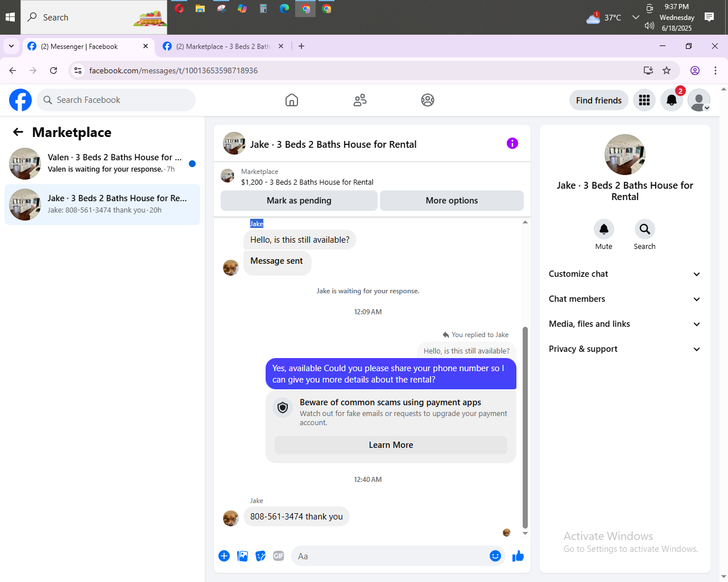Screen dimensions: 728x582
Task: Open weather widget showing 37°C
Action: [x=603, y=17]
